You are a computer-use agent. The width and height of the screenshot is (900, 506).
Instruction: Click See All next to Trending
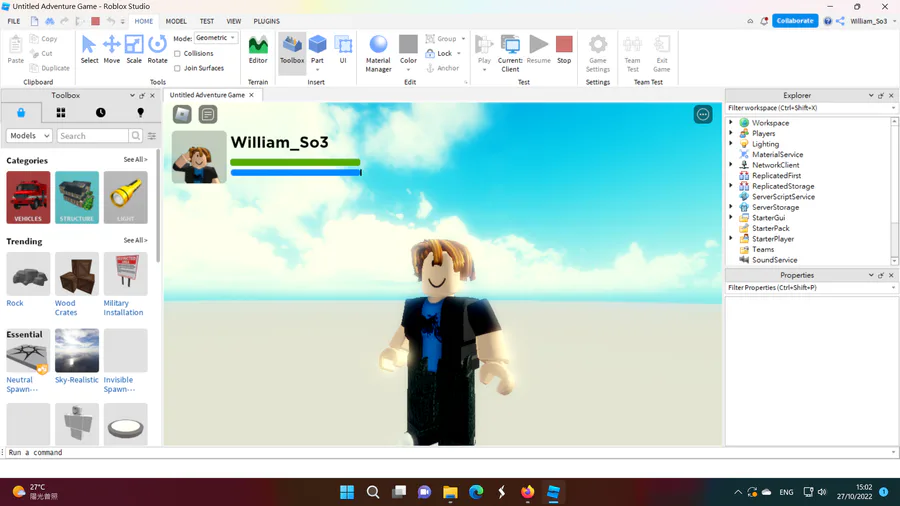135,240
